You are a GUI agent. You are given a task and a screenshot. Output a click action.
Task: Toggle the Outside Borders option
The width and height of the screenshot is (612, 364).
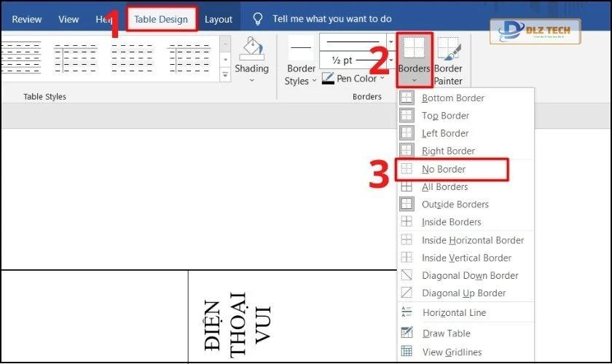[x=455, y=205]
